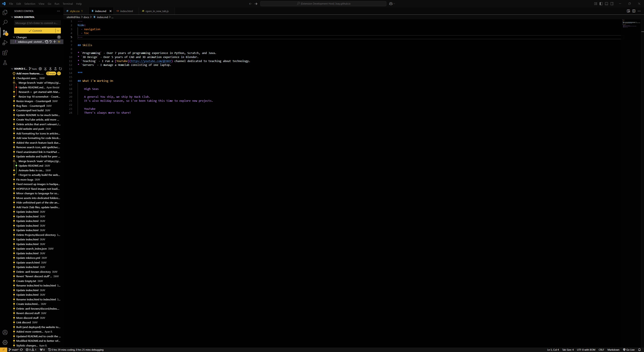This screenshot has width=644, height=352.
Task: Discard changes to mkdocs.yml
Action: click(50, 42)
